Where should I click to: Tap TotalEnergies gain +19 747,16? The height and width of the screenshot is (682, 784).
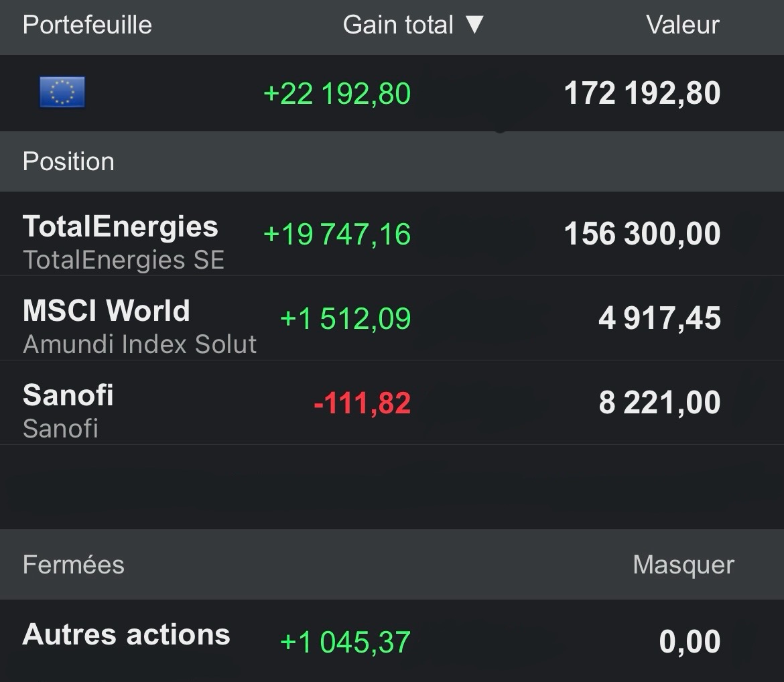[x=337, y=234]
